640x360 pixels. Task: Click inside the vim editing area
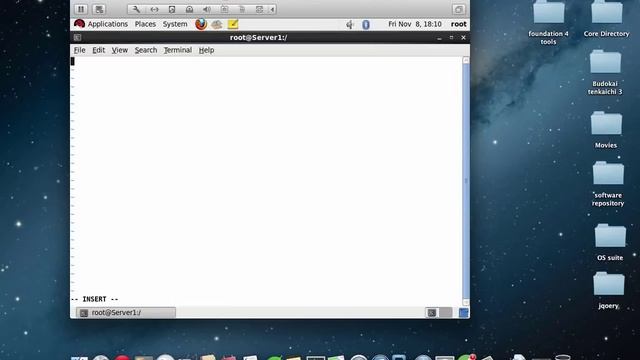coord(266,176)
